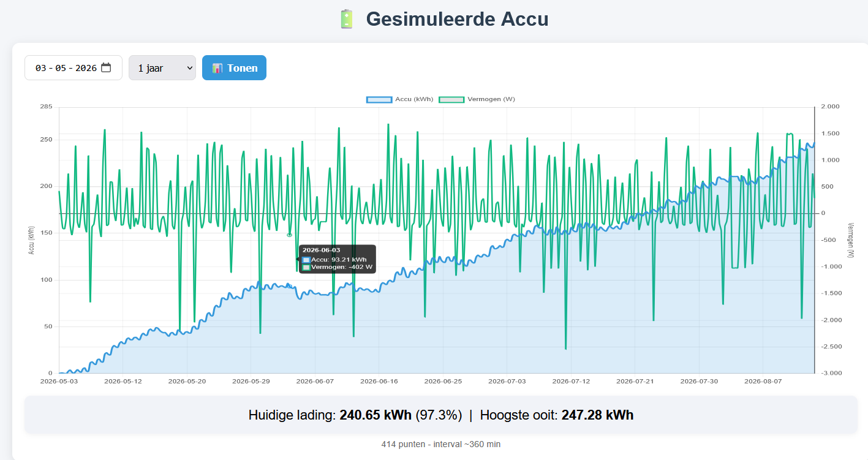Select the hovered data point for 2026-06-03
The image size is (868, 460).
(x=289, y=235)
